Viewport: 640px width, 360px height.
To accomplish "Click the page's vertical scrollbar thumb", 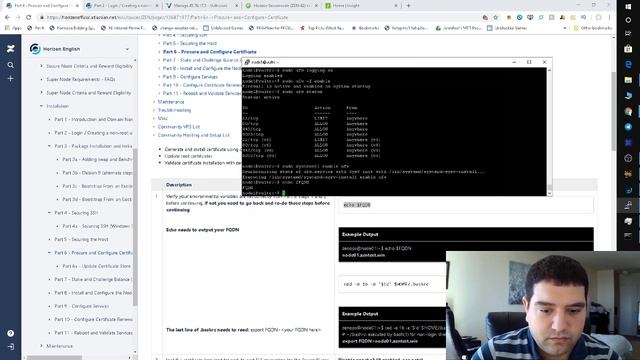I will point(613,110).
